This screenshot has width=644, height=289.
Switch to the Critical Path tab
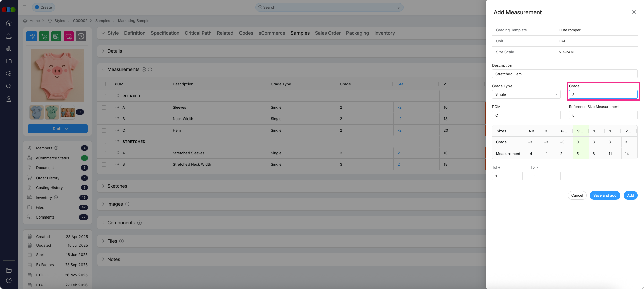pyautogui.click(x=198, y=33)
